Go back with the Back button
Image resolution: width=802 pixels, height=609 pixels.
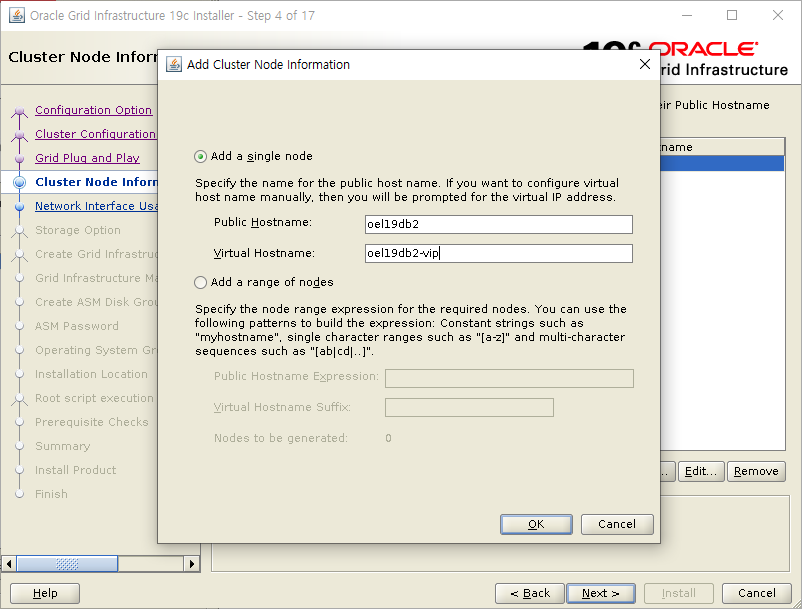click(x=530, y=593)
